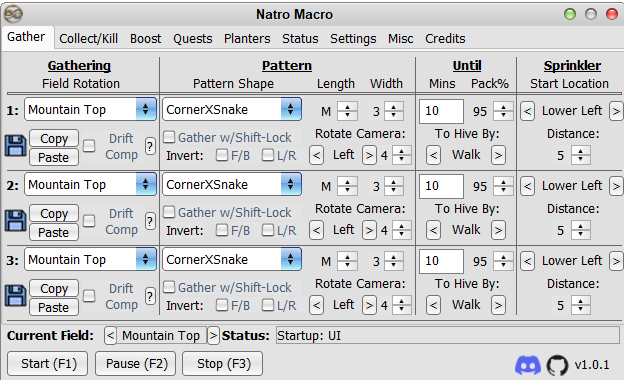Increase Pack% stepper for field 1
The image size is (624, 380).
[503, 107]
